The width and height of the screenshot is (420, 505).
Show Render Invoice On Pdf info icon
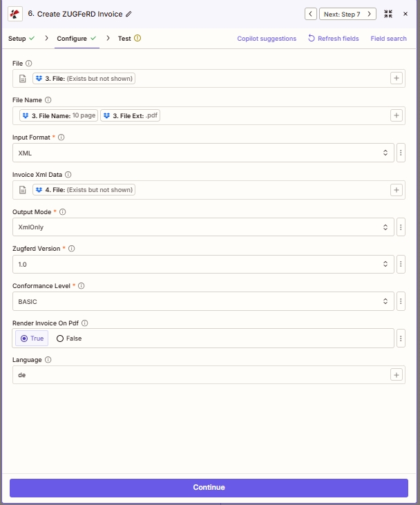point(85,323)
